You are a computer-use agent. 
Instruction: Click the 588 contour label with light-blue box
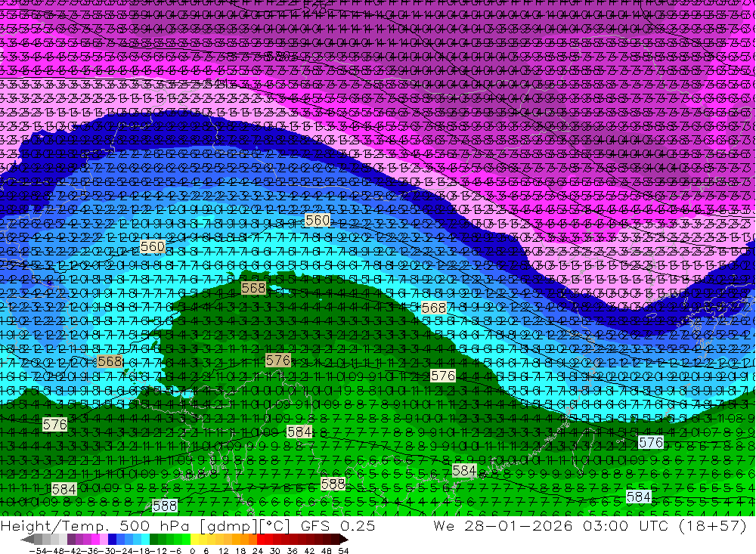pos(165,506)
